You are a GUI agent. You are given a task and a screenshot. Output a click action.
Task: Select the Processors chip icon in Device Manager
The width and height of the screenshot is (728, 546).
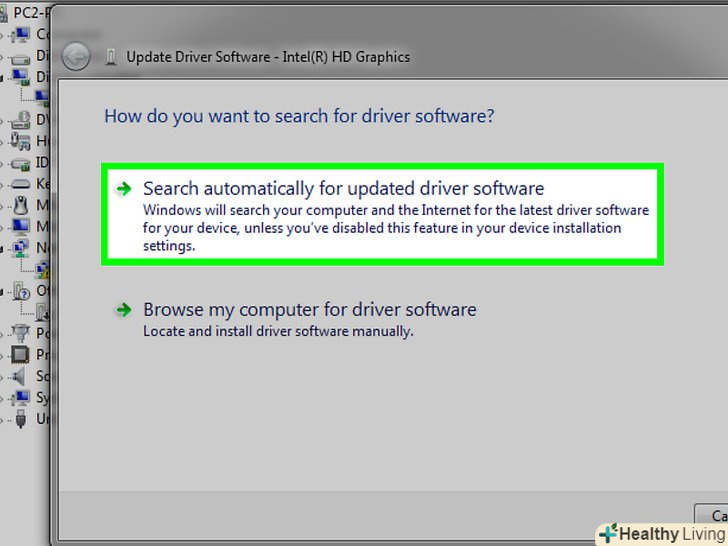pos(20,355)
